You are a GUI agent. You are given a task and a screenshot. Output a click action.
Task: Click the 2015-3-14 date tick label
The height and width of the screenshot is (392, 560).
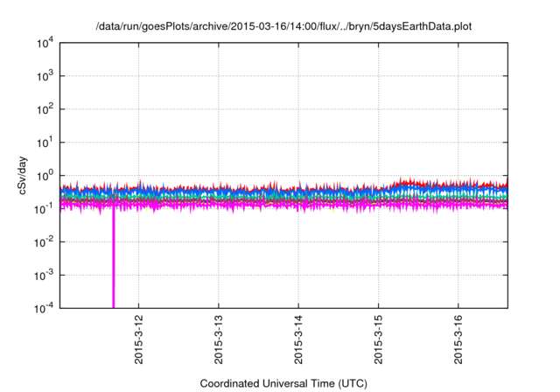point(298,339)
